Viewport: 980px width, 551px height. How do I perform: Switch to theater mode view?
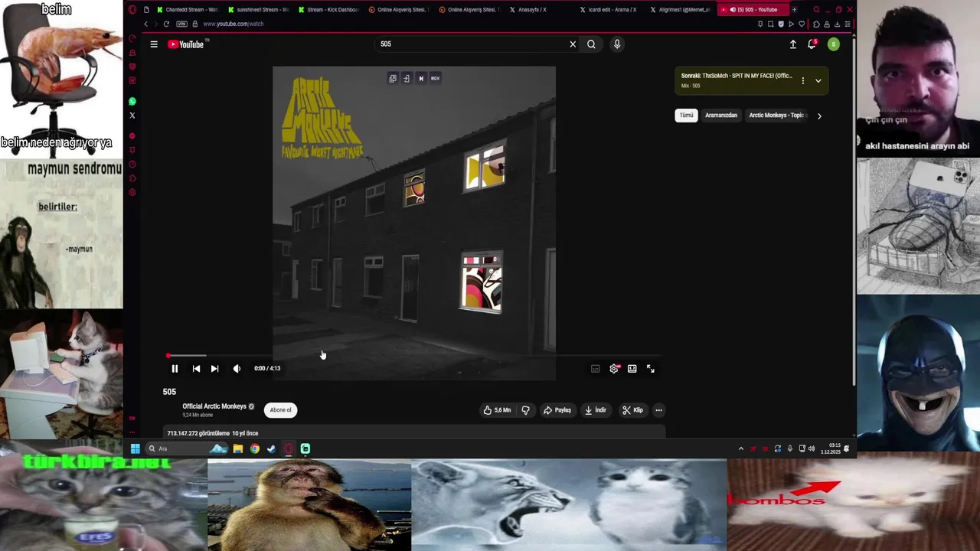point(632,369)
